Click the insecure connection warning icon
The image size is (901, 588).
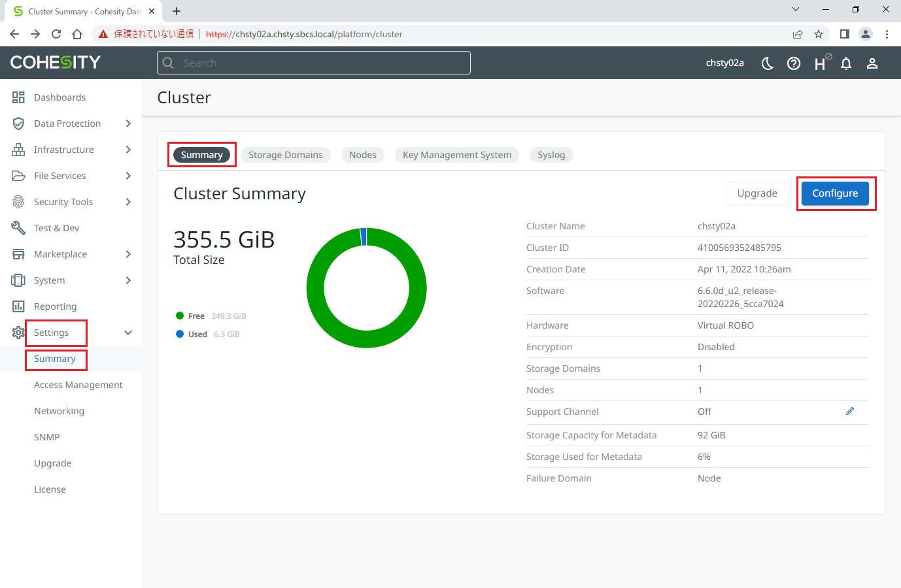click(x=103, y=34)
